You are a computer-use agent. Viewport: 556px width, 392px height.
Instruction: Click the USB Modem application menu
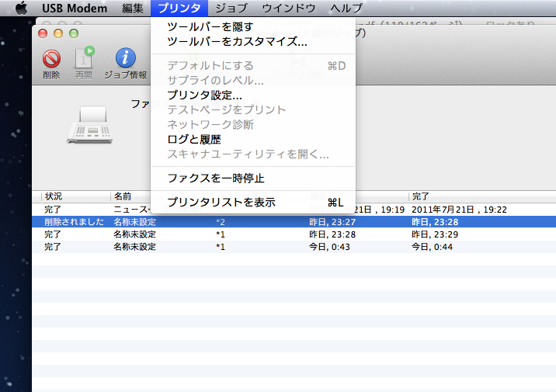(75, 8)
